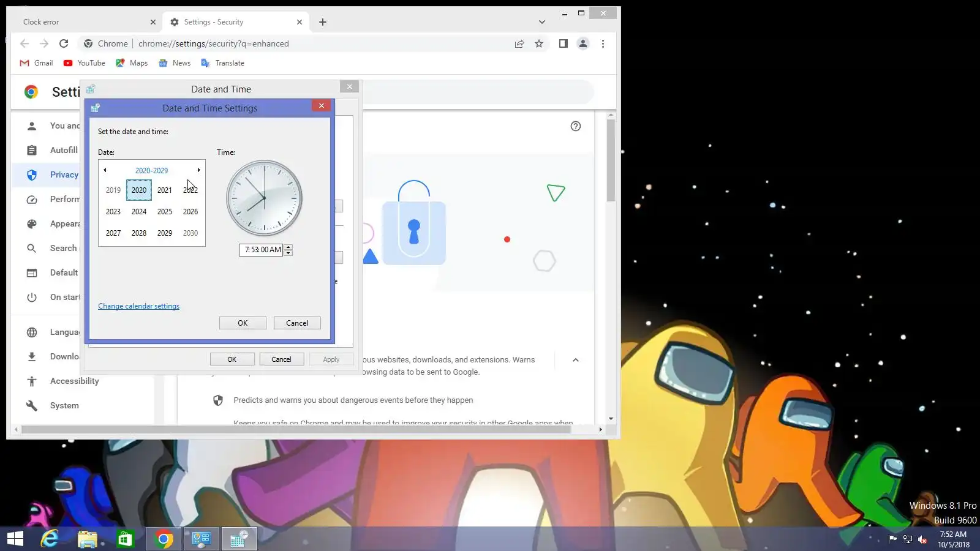The width and height of the screenshot is (980, 551).
Task: Click the 2020-2029 calendar header
Action: pyautogui.click(x=152, y=170)
